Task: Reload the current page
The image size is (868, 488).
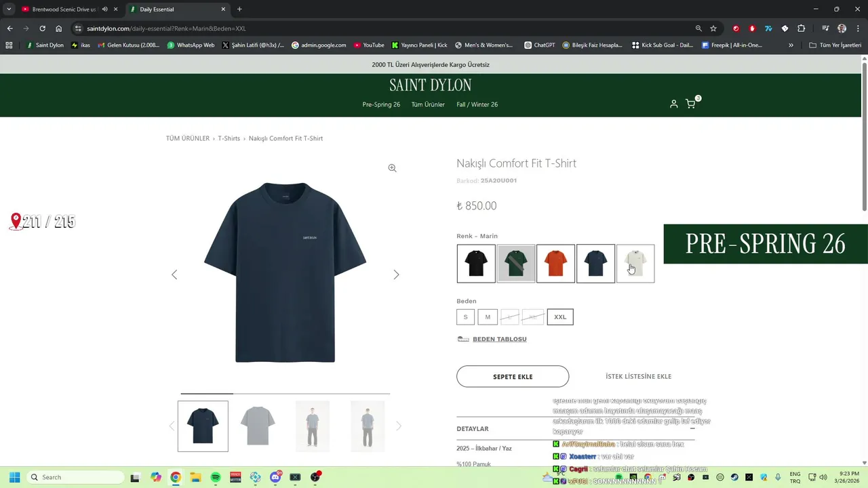Action: click(42, 28)
